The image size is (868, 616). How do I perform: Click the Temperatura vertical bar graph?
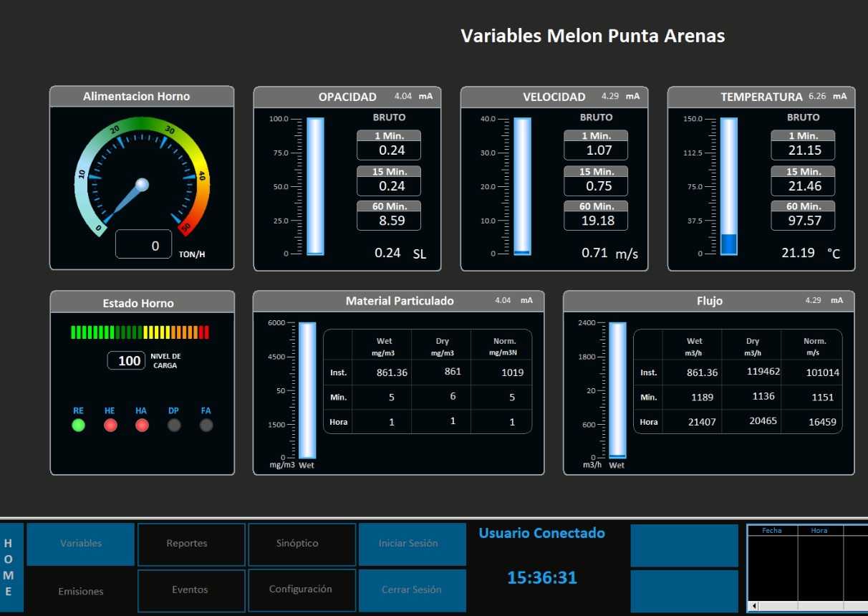coord(729,186)
